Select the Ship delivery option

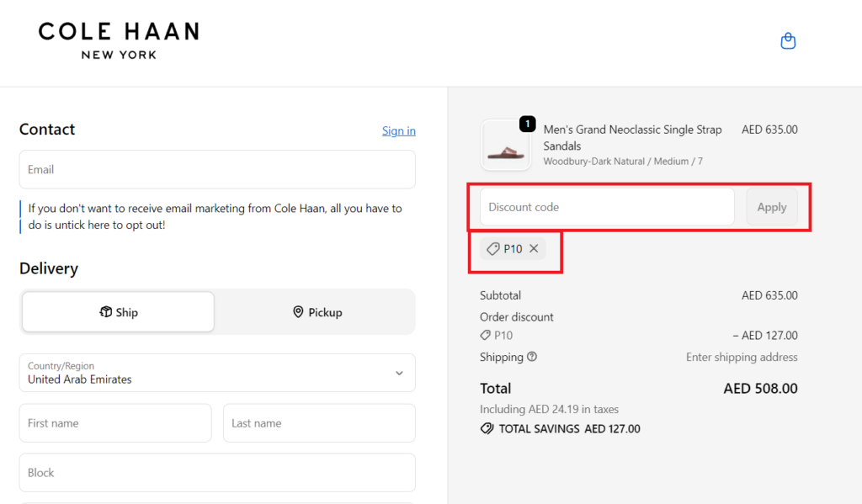click(118, 311)
